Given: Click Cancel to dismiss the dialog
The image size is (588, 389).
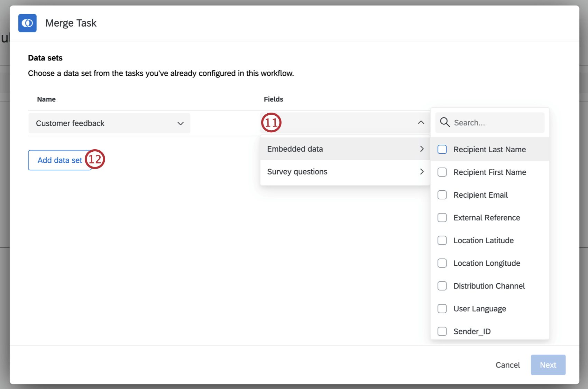Looking at the screenshot, I should [x=507, y=365].
